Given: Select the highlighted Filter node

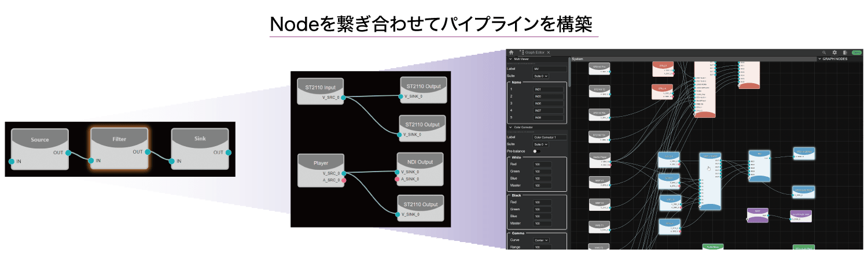Looking at the screenshot, I should [x=120, y=148].
